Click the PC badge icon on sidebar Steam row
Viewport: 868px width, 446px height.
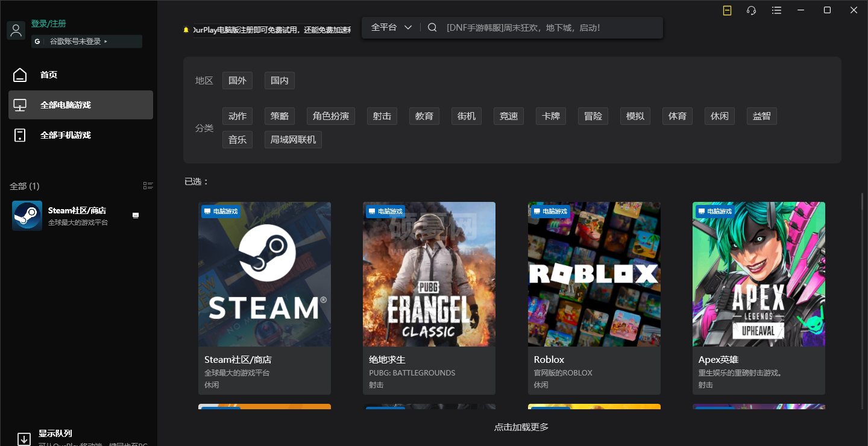pyautogui.click(x=136, y=215)
